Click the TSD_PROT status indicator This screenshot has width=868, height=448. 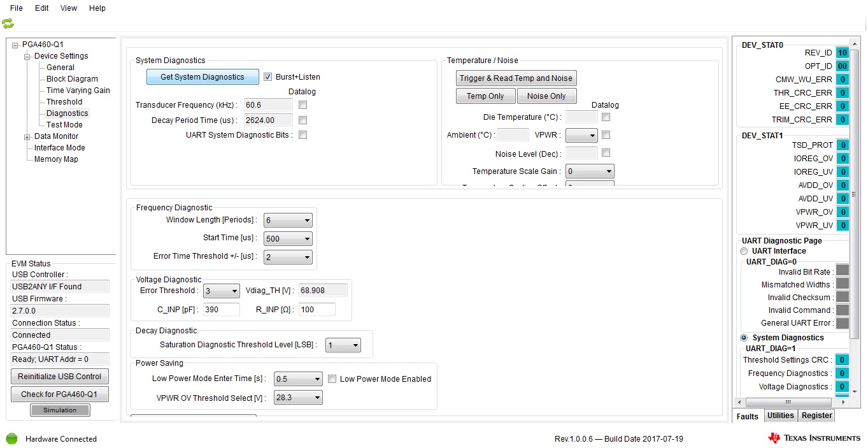[843, 145]
